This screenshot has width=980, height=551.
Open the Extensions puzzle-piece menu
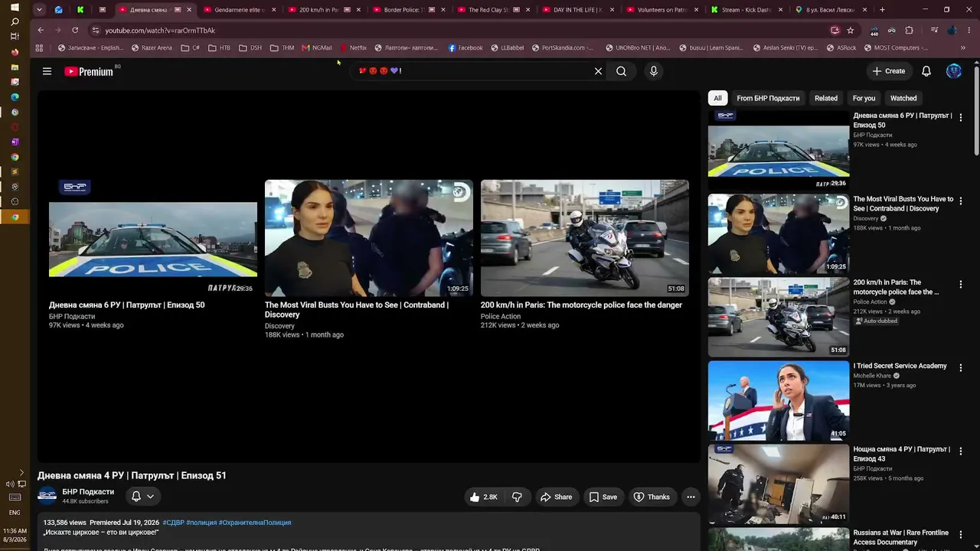coord(910,31)
